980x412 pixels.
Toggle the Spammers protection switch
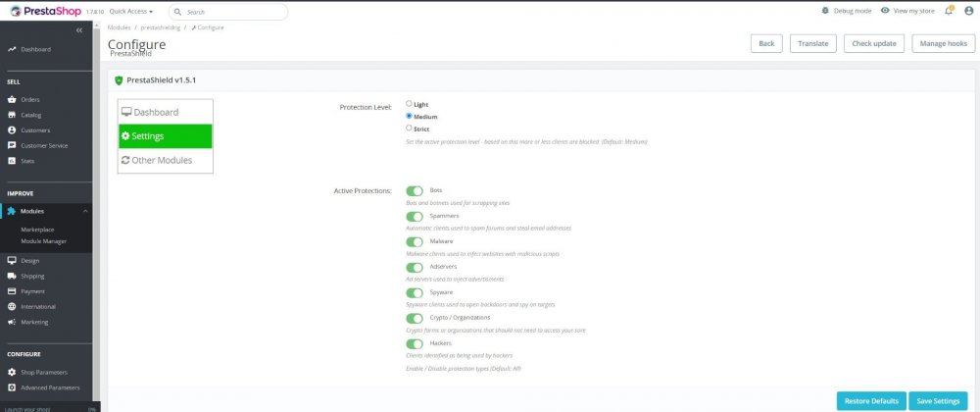click(415, 217)
